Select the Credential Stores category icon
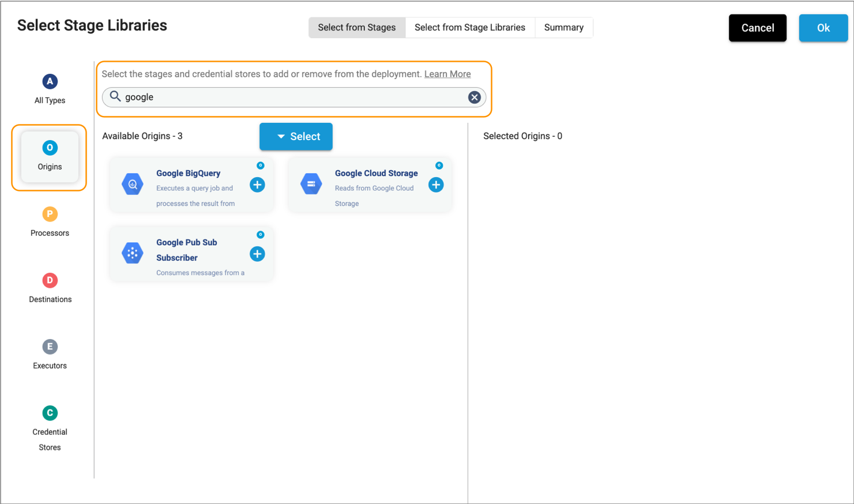Image resolution: width=854 pixels, height=504 pixels. [50, 413]
